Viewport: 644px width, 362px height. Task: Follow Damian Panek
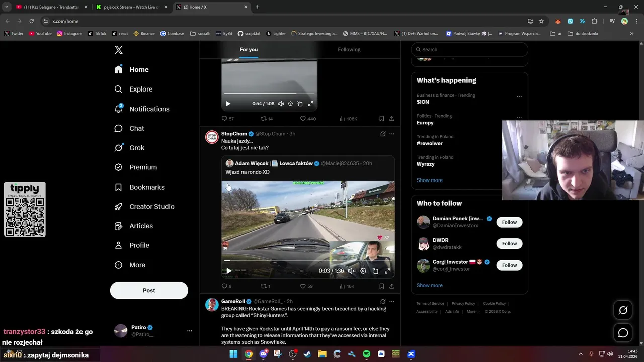pos(509,222)
